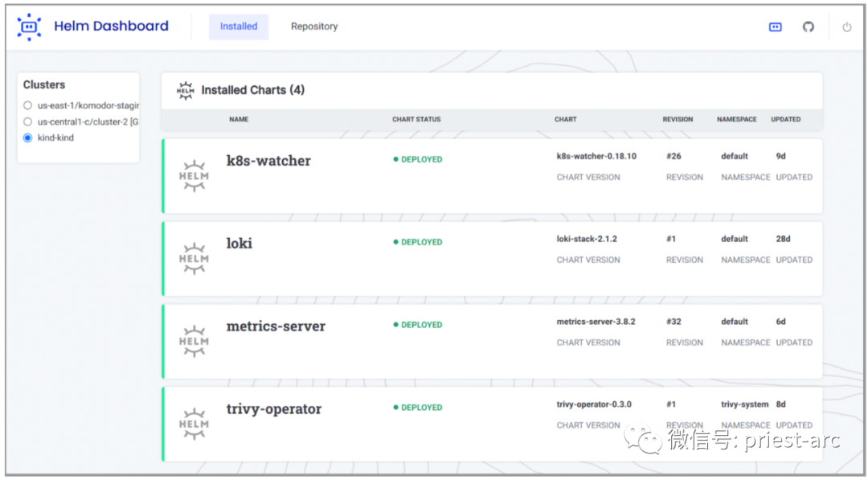This screenshot has height=480, width=868.
Task: Click DEPLOYED status of metrics-server
Action: pos(417,325)
